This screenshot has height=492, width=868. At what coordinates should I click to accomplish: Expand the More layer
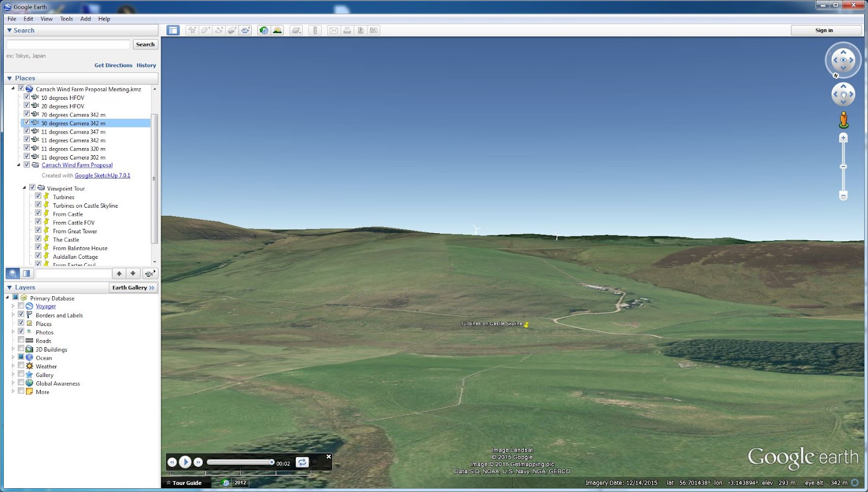tap(13, 391)
